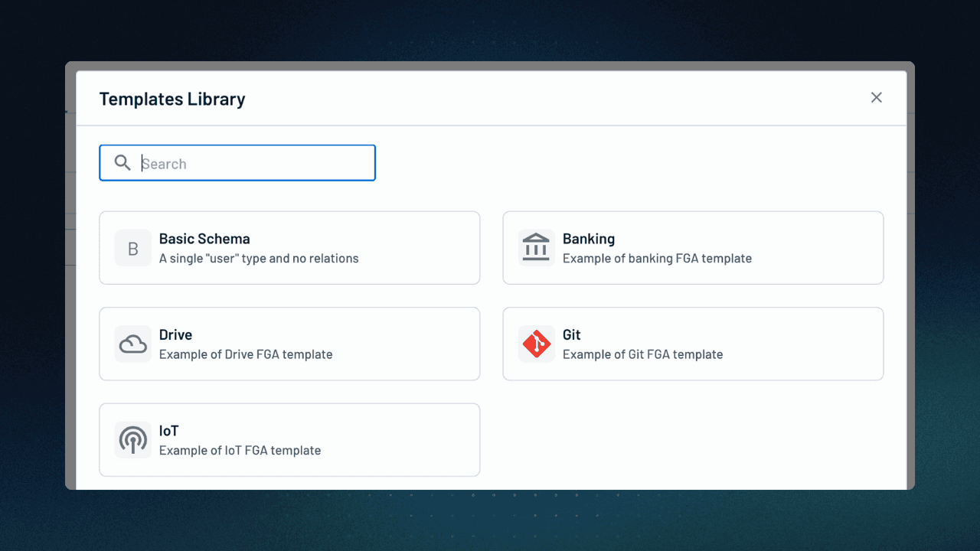The height and width of the screenshot is (551, 980).
Task: Click the Banking building icon
Action: coord(536,249)
